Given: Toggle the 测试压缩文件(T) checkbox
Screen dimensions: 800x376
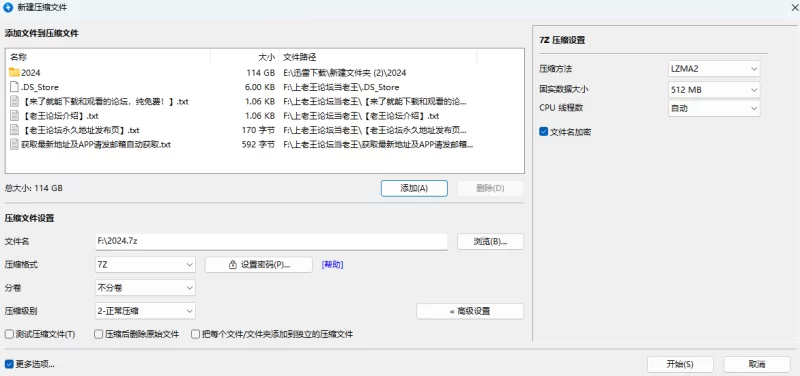Looking at the screenshot, I should pos(9,335).
